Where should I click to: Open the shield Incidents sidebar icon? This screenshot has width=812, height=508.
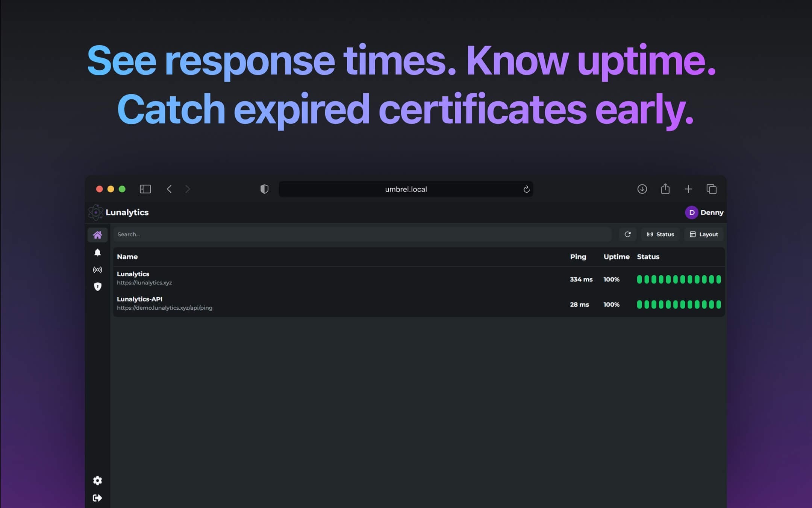[97, 287]
